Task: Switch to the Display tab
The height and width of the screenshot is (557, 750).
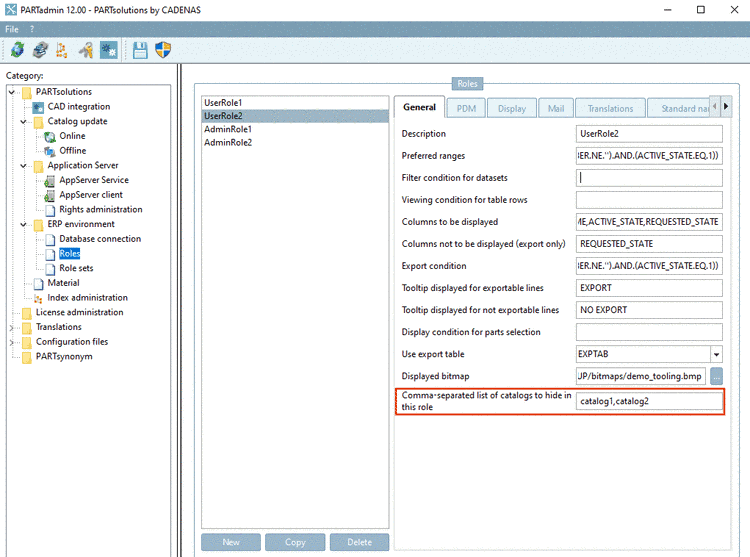Action: pyautogui.click(x=512, y=109)
